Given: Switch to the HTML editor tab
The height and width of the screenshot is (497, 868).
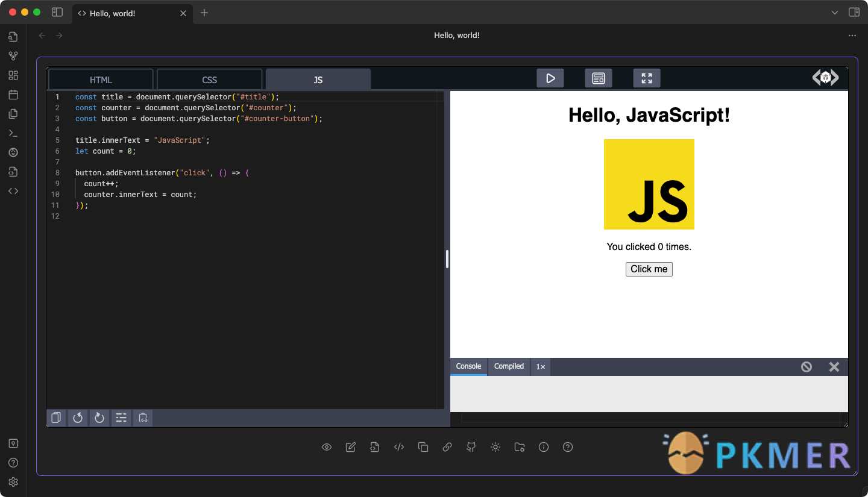Looking at the screenshot, I should point(101,80).
